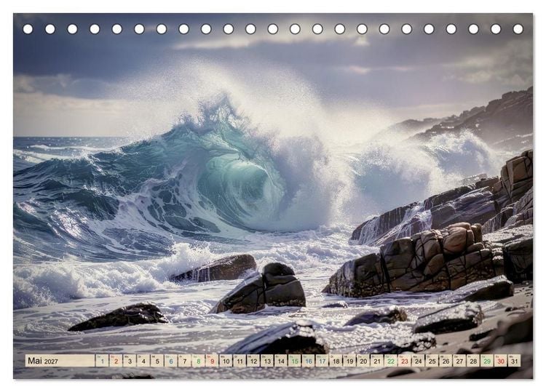Viewport: 546px width, 392px height.
Task: Select day 4 in the calendar strip
Action: click(143, 361)
